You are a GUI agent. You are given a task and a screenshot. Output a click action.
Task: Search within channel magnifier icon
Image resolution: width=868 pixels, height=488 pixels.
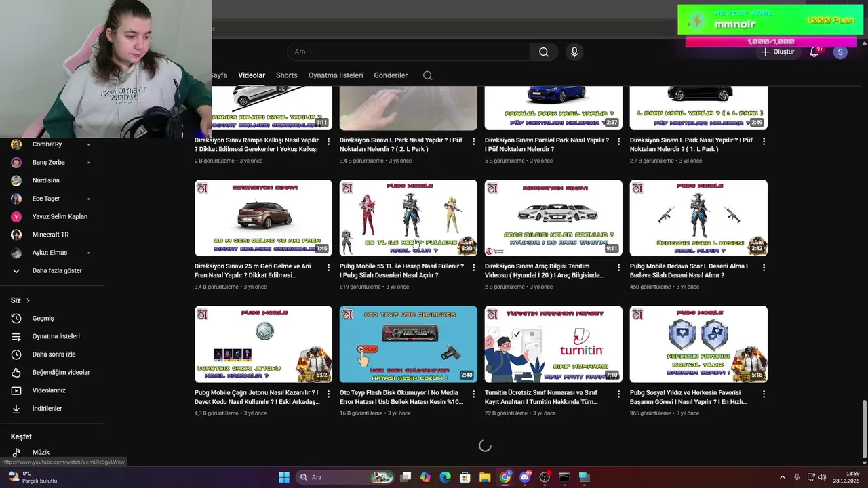(427, 75)
